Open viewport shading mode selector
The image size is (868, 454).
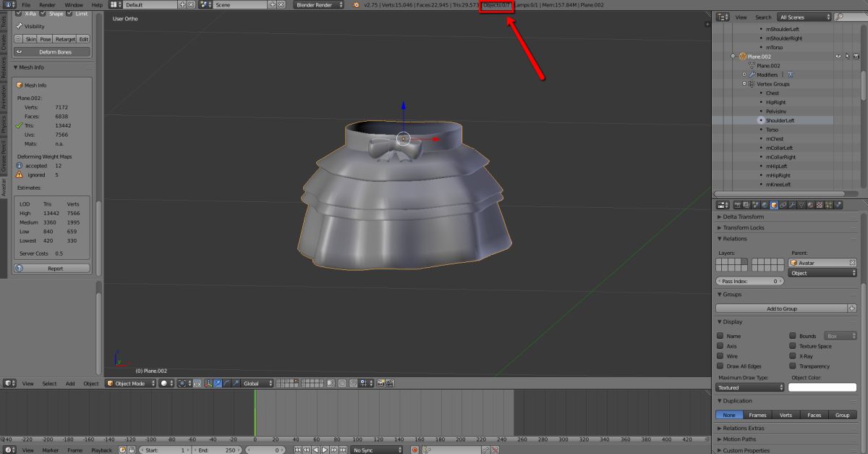click(167, 383)
